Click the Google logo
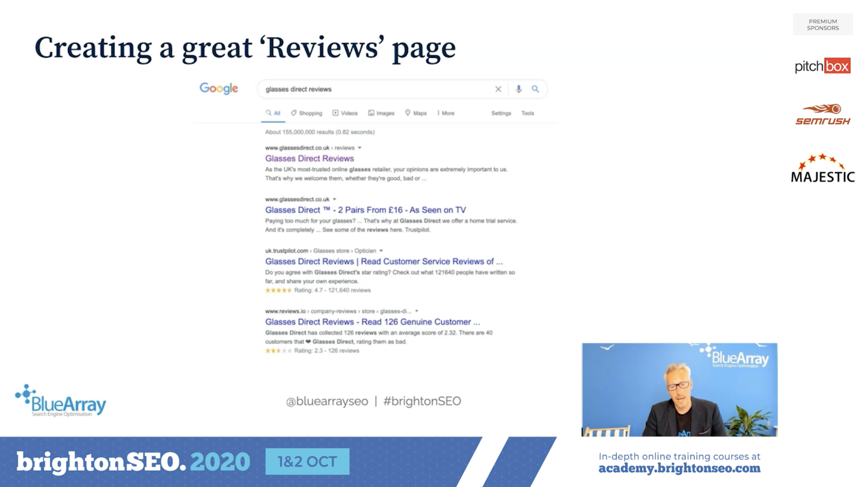This screenshot has width=868, height=487. pyautogui.click(x=219, y=89)
